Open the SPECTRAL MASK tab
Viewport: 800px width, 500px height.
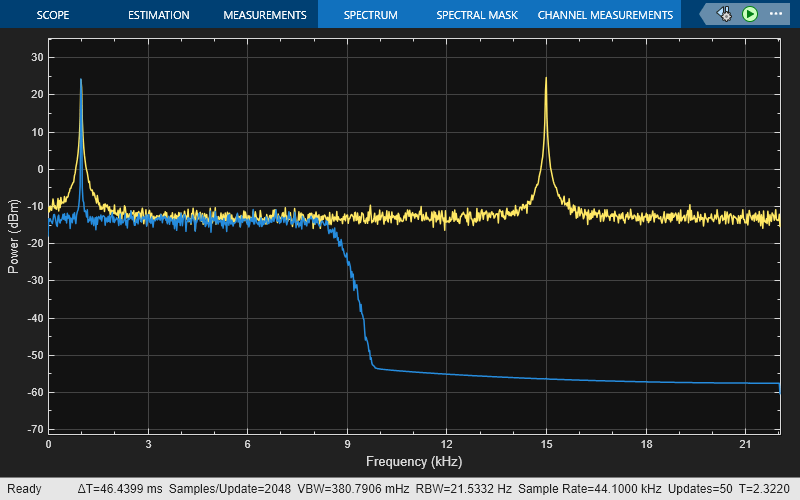pyautogui.click(x=477, y=15)
